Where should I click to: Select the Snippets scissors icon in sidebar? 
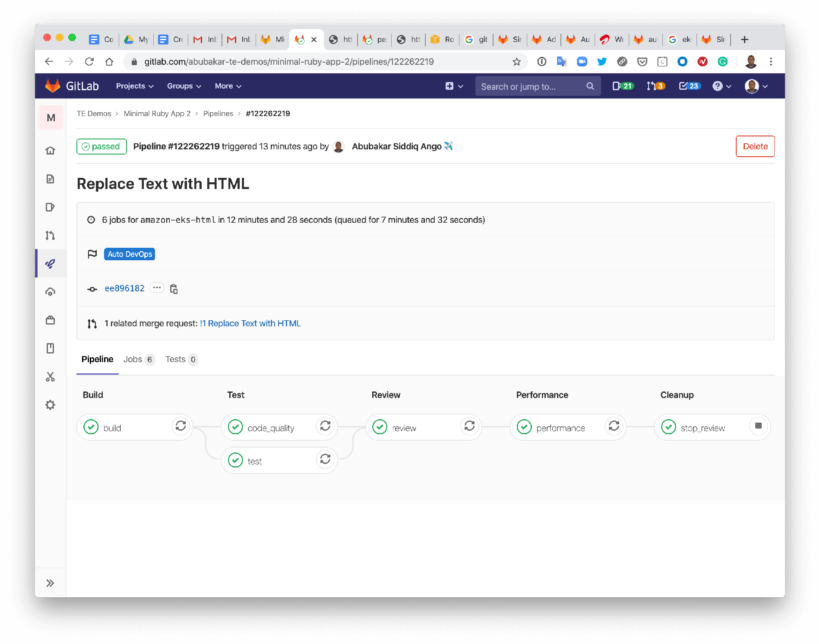click(51, 377)
